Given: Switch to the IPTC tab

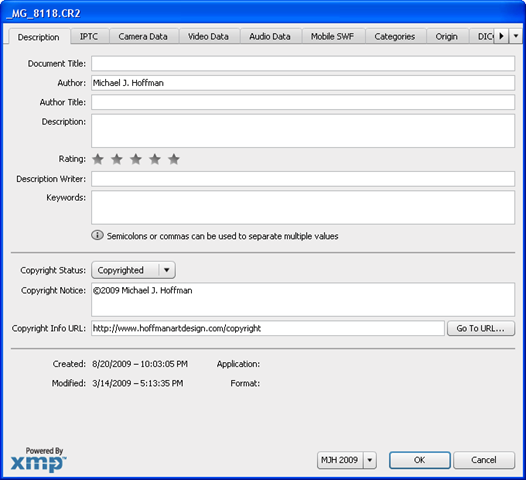Looking at the screenshot, I should tap(89, 36).
